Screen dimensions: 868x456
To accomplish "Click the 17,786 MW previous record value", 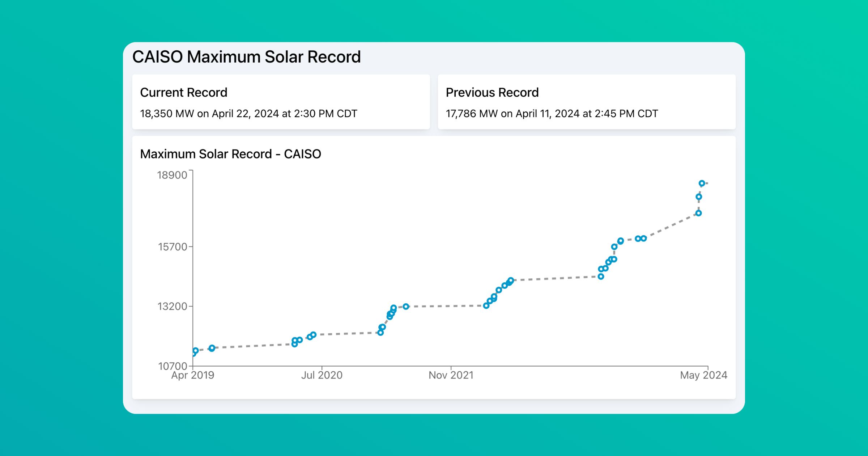I will pyautogui.click(x=552, y=113).
